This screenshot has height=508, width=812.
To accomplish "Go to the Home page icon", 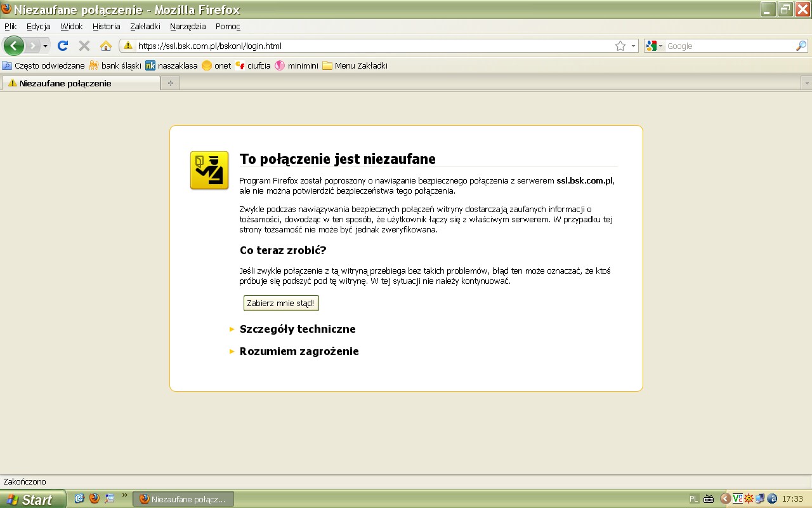I will [106, 46].
